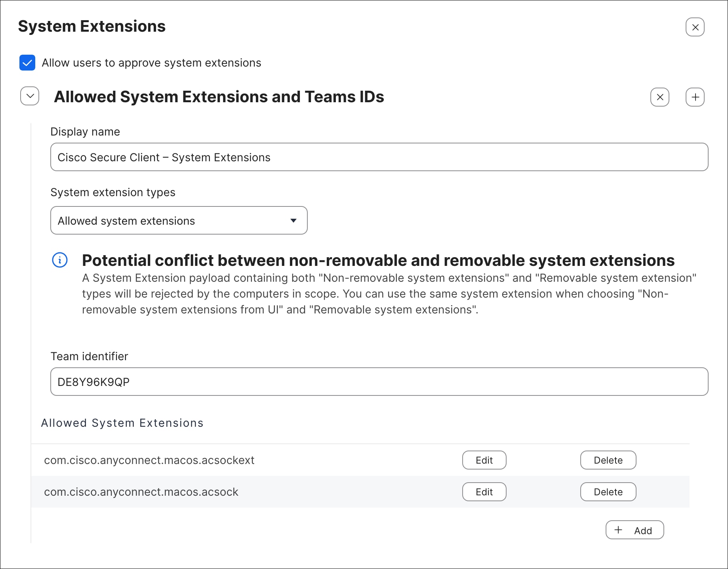Open the System extension types dropdown

179,220
